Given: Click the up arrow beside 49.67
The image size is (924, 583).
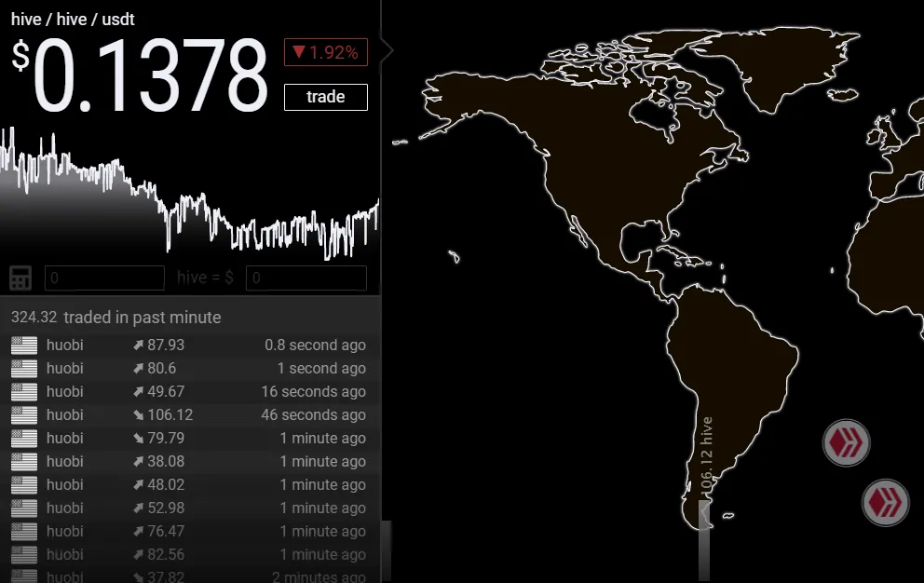Looking at the screenshot, I should tap(139, 391).
